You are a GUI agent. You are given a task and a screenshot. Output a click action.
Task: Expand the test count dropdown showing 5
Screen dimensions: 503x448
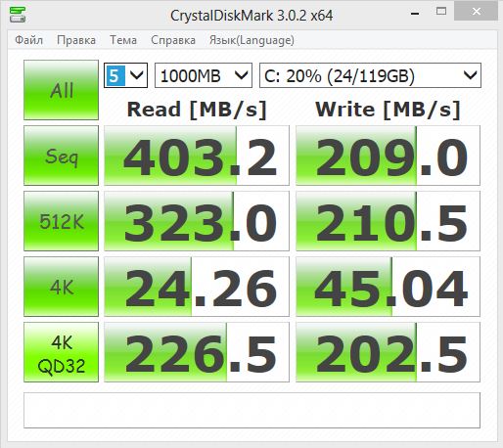(x=125, y=75)
